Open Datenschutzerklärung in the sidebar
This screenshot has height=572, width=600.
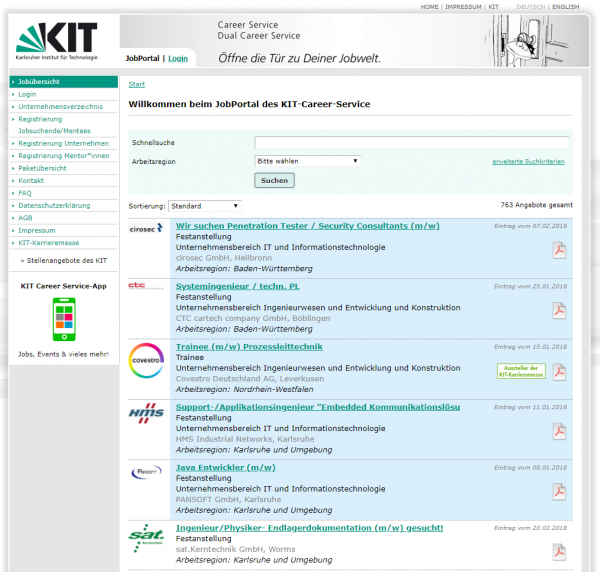point(54,205)
